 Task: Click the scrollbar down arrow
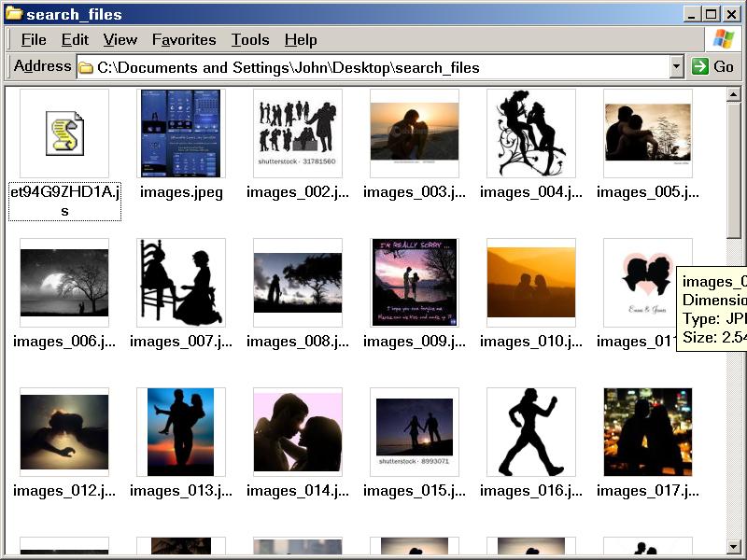[734, 546]
